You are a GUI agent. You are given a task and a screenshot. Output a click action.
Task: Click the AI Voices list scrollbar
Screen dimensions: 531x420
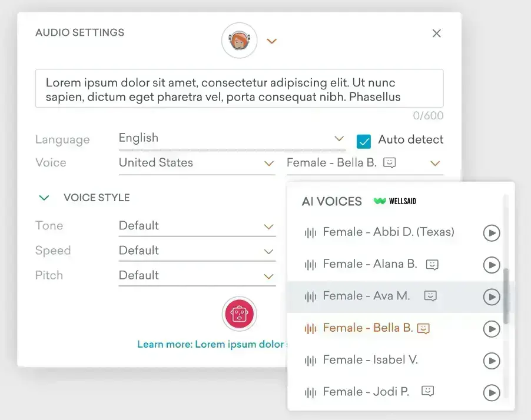[506, 296]
